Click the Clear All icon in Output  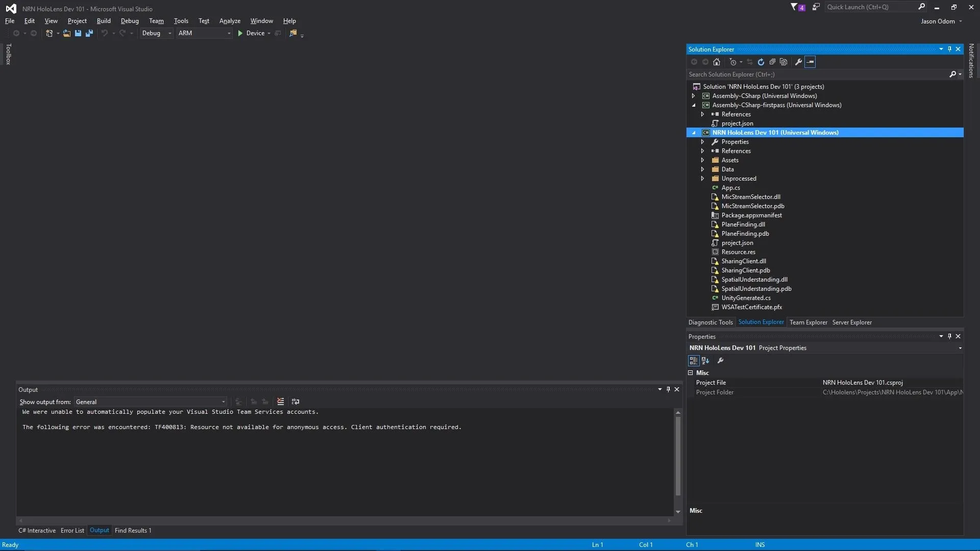pos(280,402)
